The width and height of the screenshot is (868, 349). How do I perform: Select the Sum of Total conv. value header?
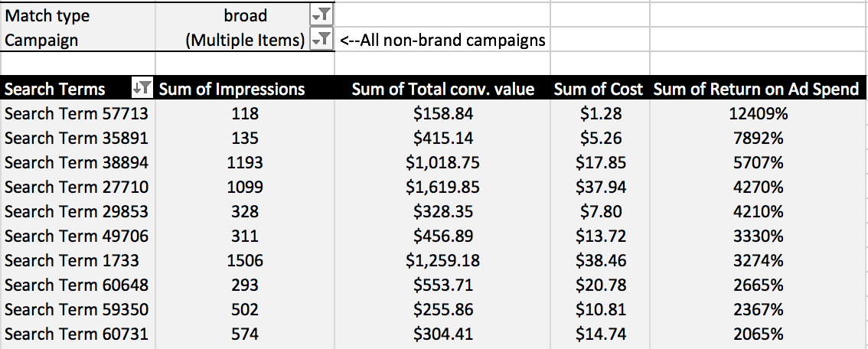coord(443,89)
